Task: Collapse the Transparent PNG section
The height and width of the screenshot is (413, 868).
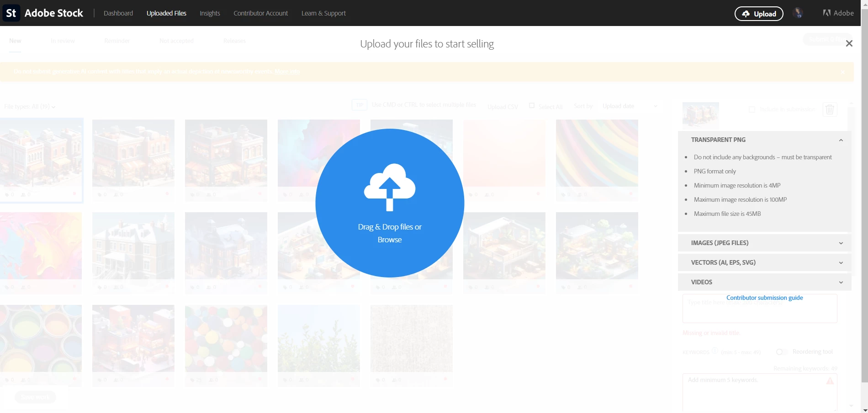Action: tap(765, 140)
